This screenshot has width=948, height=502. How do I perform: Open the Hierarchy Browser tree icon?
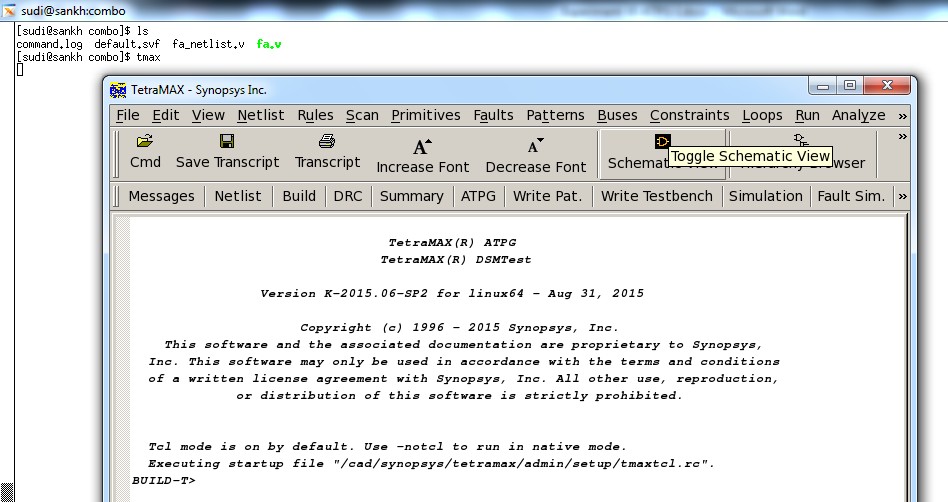point(801,140)
